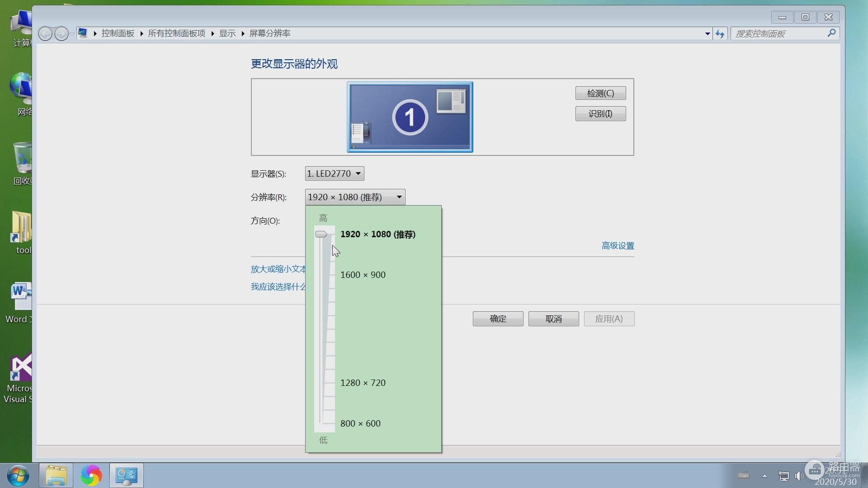Open 高级设置 advanced settings link

point(618,245)
